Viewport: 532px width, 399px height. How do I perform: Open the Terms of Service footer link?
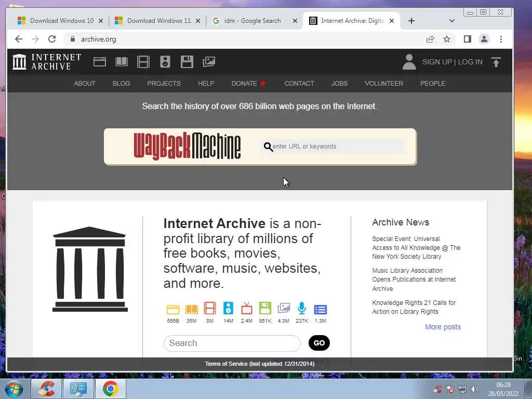click(260, 364)
